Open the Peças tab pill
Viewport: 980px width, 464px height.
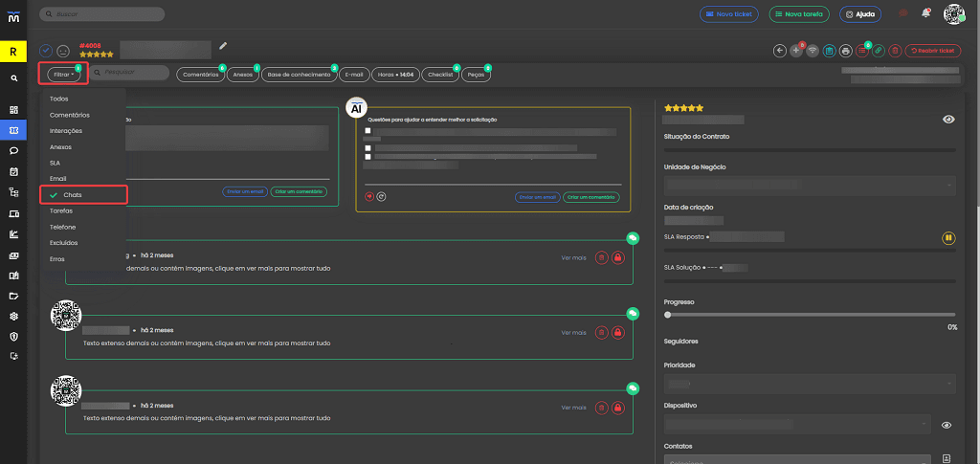pyautogui.click(x=476, y=75)
